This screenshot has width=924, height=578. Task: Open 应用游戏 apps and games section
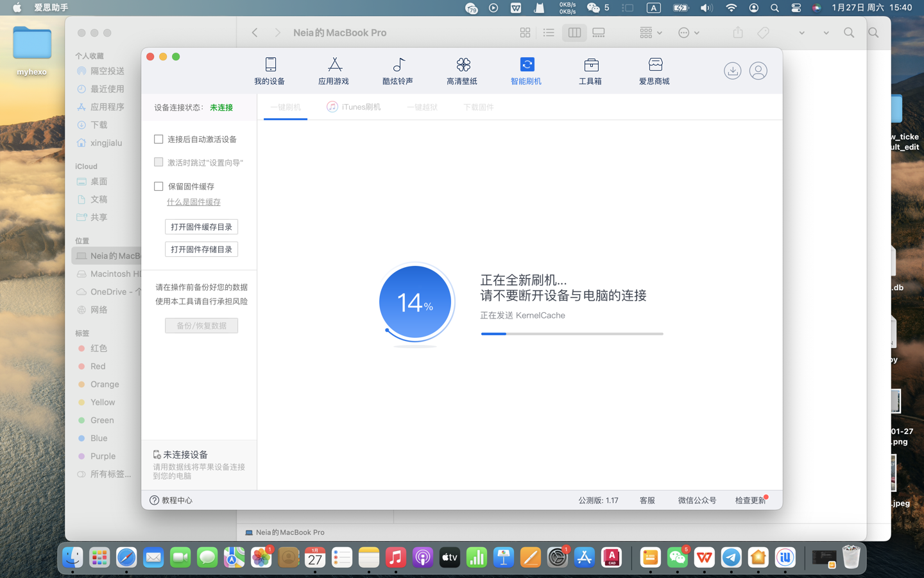click(x=334, y=71)
